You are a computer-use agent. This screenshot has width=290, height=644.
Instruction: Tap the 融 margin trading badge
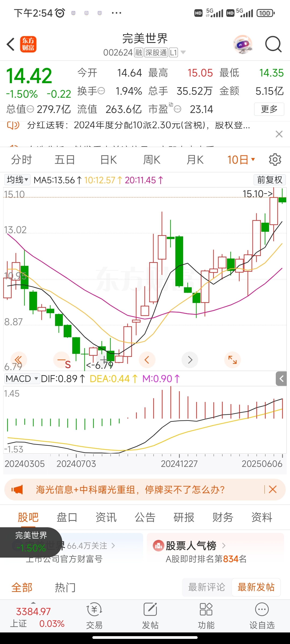click(139, 53)
